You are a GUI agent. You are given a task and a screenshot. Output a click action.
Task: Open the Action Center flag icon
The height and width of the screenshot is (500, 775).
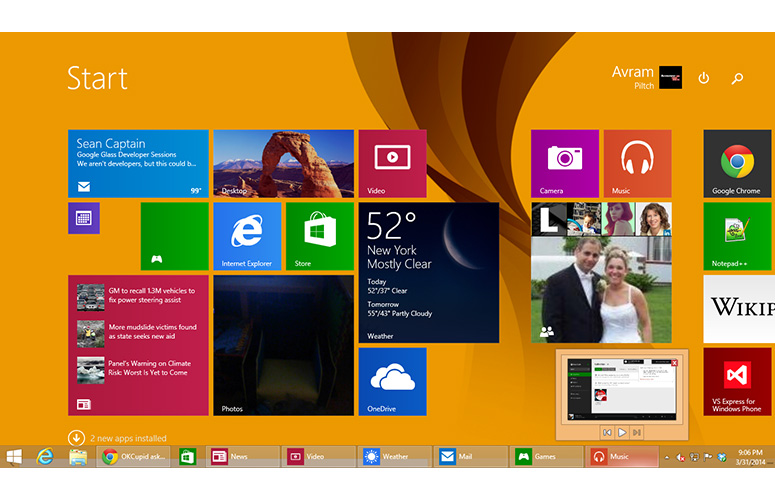(x=708, y=458)
